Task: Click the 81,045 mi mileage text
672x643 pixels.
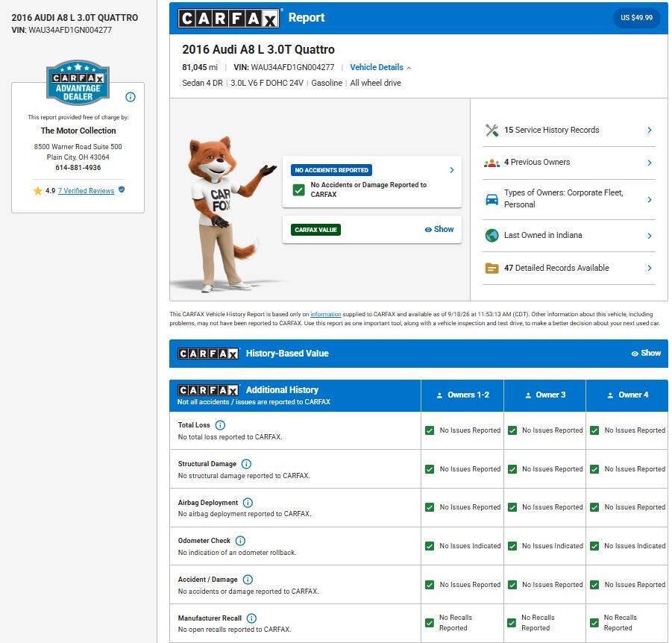Action: pyautogui.click(x=200, y=67)
